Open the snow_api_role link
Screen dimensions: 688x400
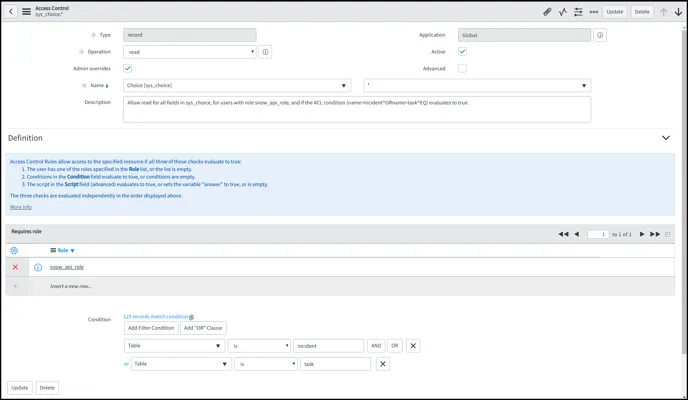pos(67,267)
